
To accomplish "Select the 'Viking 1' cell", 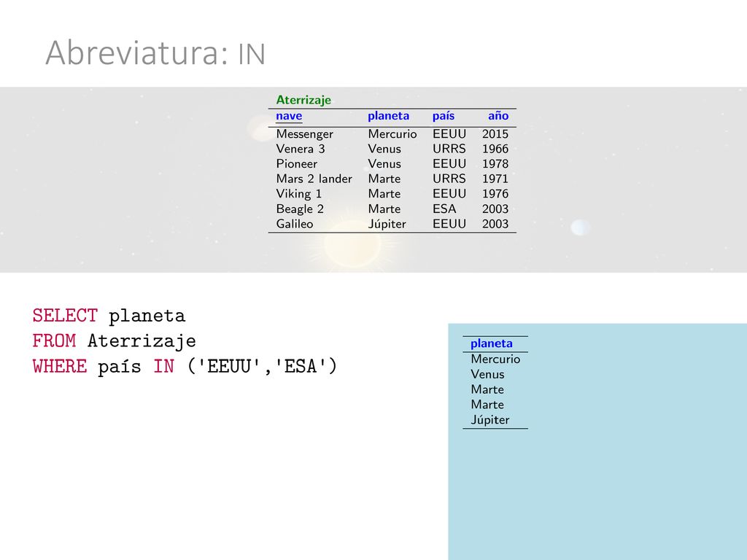I will pyautogui.click(x=298, y=194).
